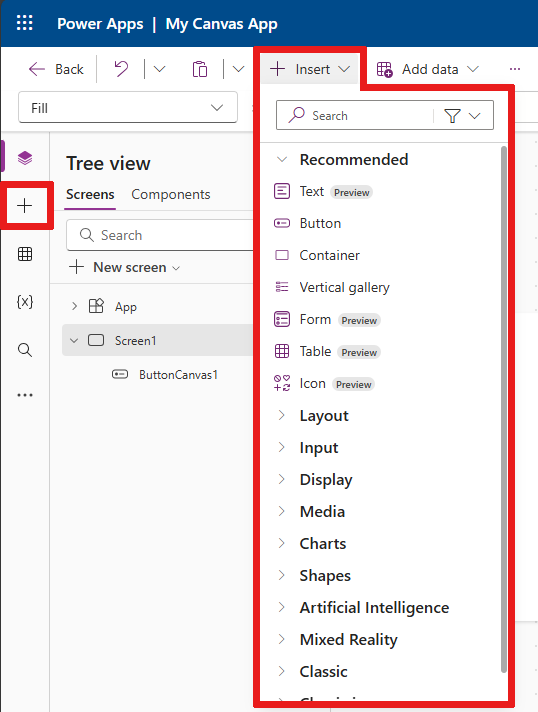Switch to the Components tab

(x=171, y=194)
